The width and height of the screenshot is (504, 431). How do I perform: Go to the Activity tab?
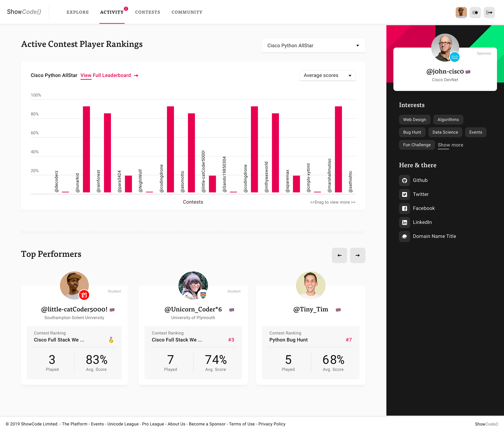[112, 12]
